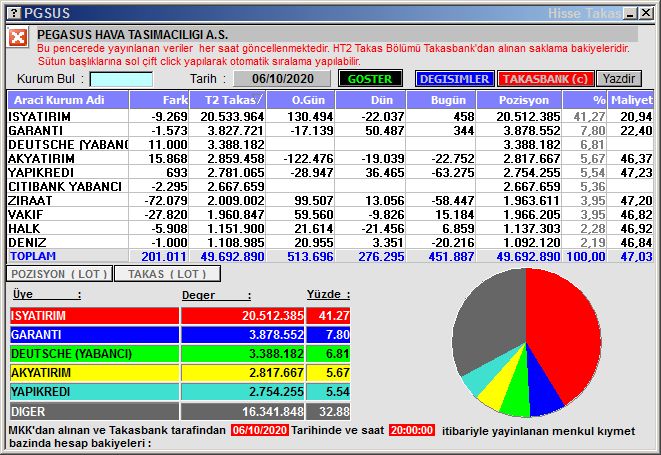Select DEUTSCHE (YABANCI row in table
The height and width of the screenshot is (455, 661).
(x=330, y=144)
